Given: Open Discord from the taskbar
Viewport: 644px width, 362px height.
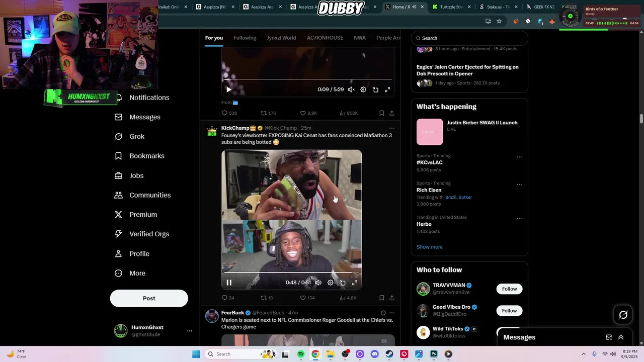Looking at the screenshot, I should (x=374, y=354).
